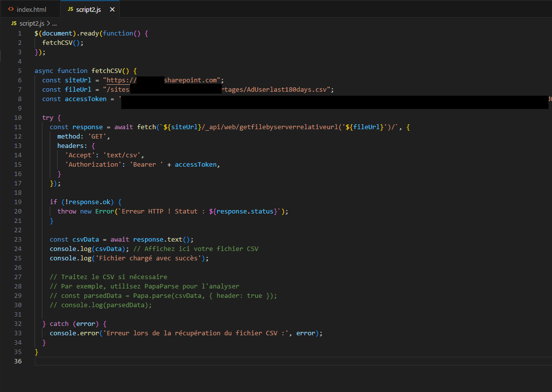This screenshot has height=392, width=552.
Task: Click line number 1 to select it
Action: tap(19, 33)
